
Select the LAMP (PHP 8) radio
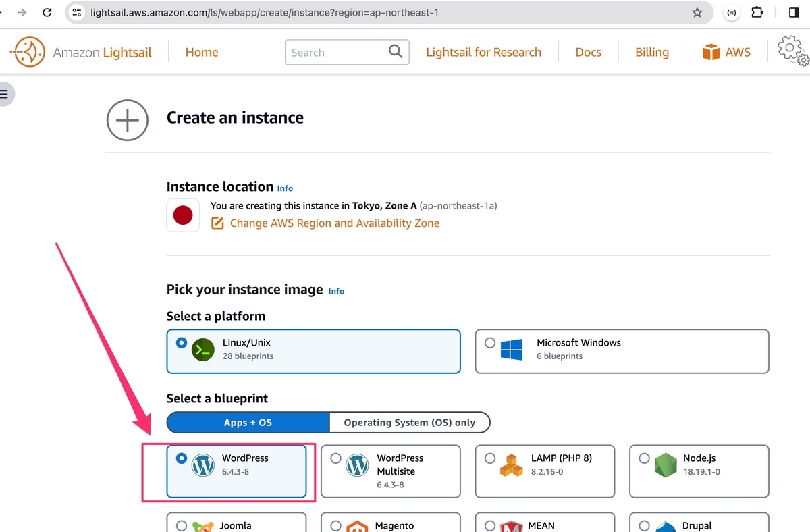pos(490,458)
